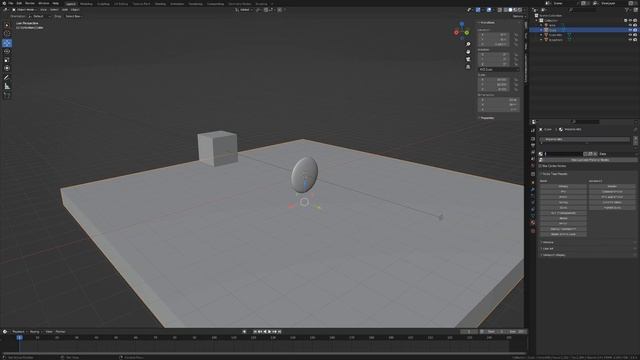
Task: Open the timeline Marker menu
Action: [61, 332]
